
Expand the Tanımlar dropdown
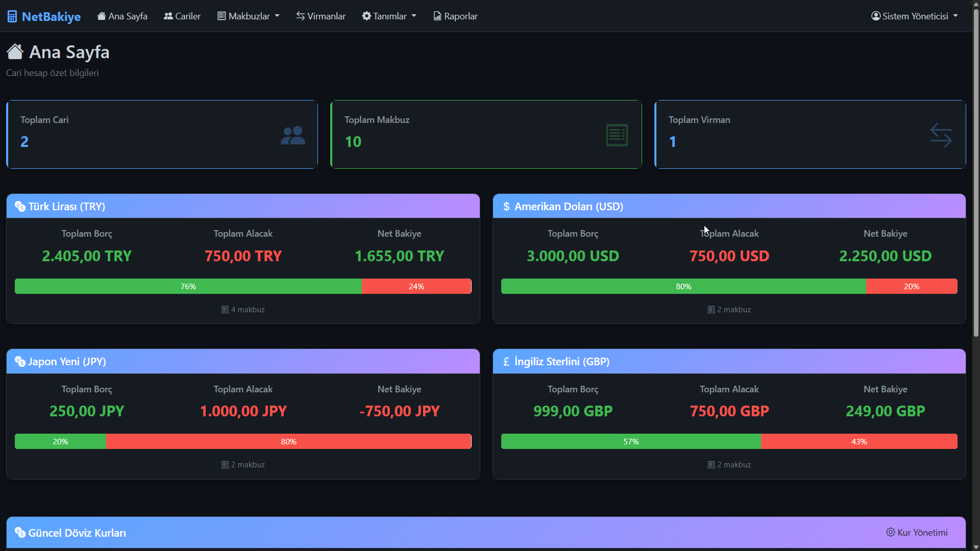click(x=389, y=16)
